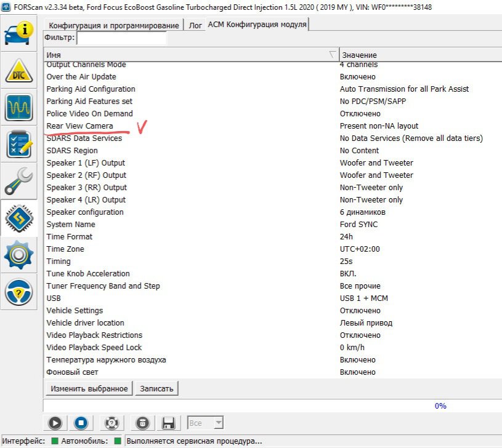
Task: Open the vehicle information section icon
Action: pyautogui.click(x=19, y=33)
